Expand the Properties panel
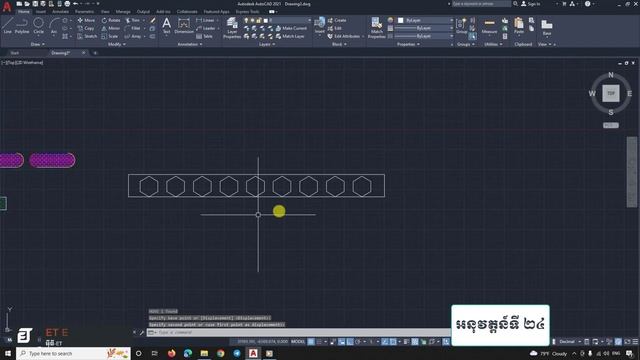Viewport: 640px width, 360px height. click(x=408, y=44)
